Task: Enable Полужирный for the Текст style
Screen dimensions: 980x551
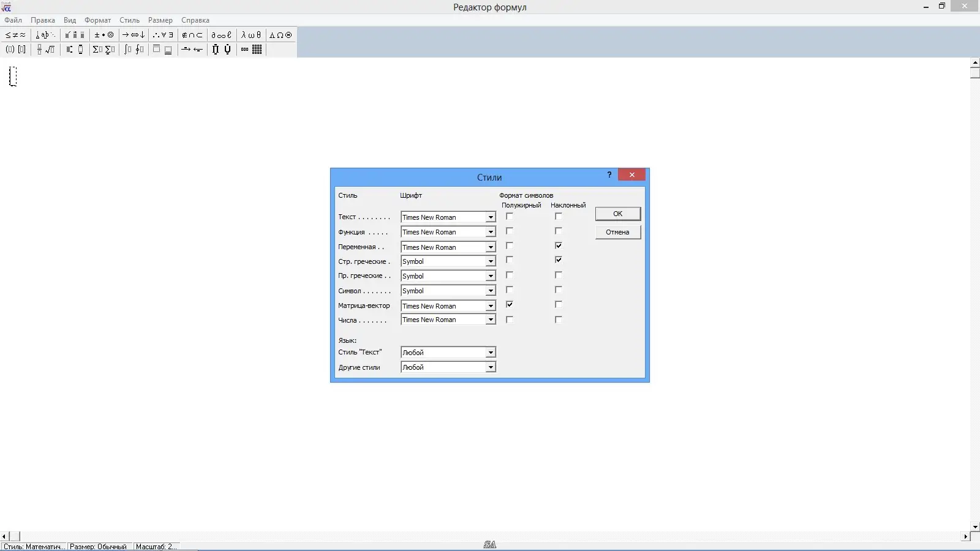Action: click(x=510, y=216)
